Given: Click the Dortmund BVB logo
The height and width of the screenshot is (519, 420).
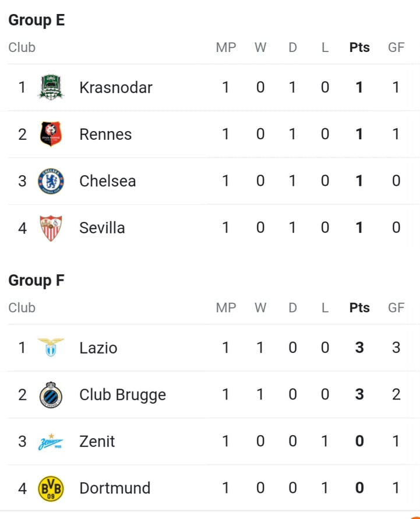Looking at the screenshot, I should coord(51,489).
